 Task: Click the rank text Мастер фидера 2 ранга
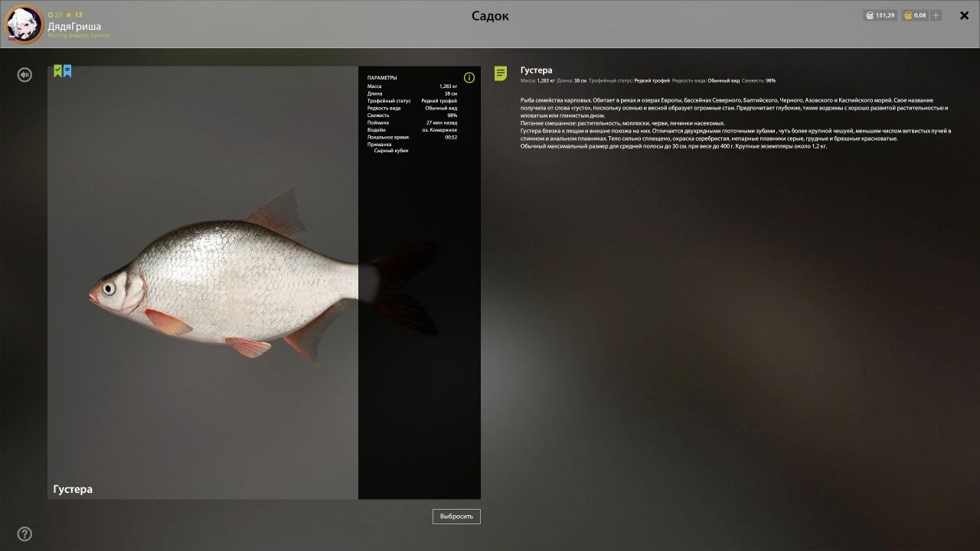point(78,35)
